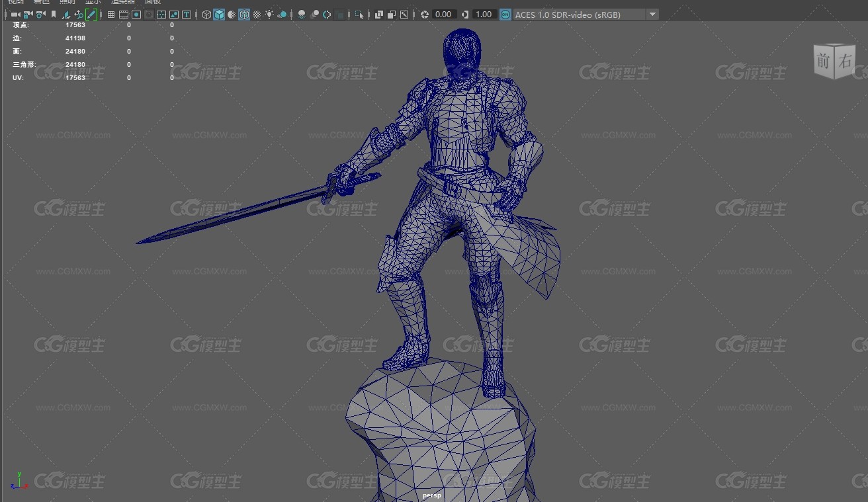The height and width of the screenshot is (502, 868).
Task: Toggle the view transform ON button
Action: coord(505,15)
